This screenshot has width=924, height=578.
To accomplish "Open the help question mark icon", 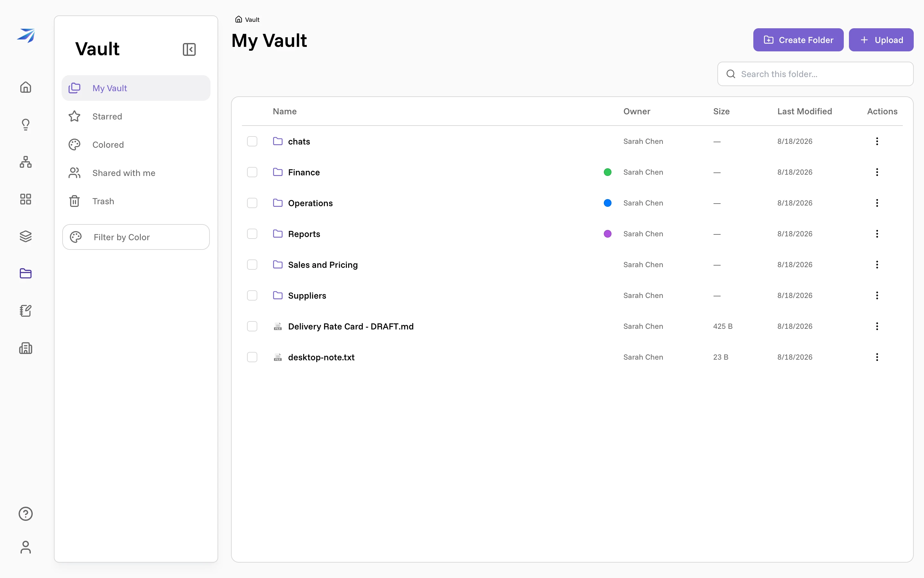I will [x=26, y=514].
